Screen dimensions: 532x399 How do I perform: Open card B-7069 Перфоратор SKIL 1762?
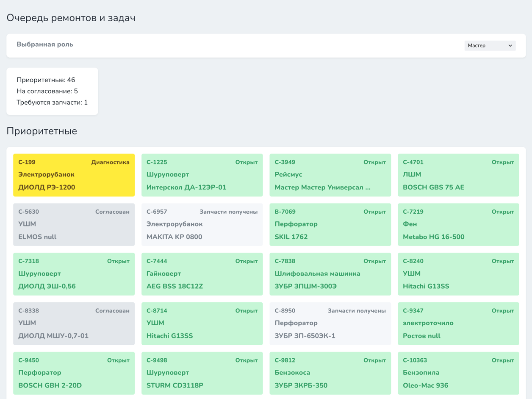pos(330,225)
